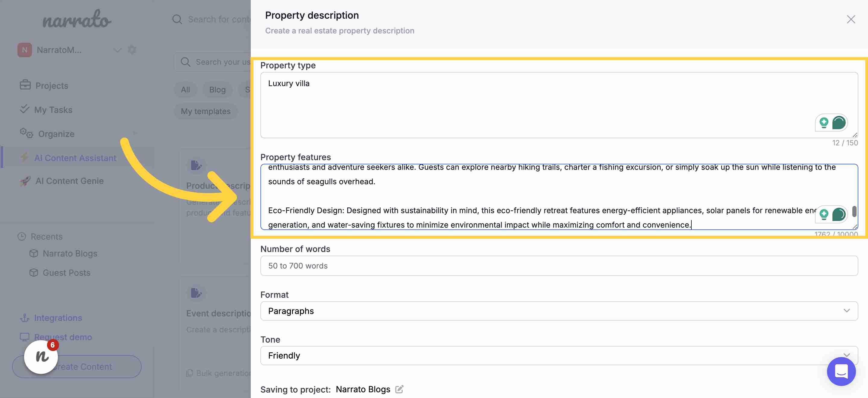
Task: Click the Recents clock icon
Action: [22, 236]
